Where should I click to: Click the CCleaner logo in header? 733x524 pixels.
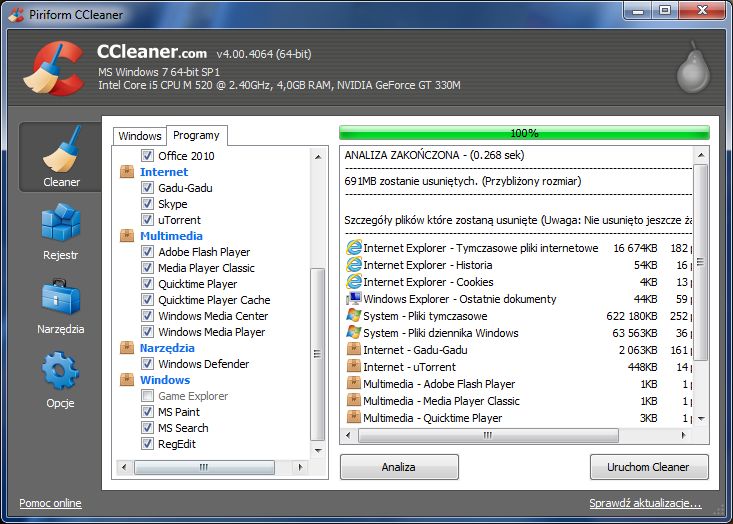pos(54,68)
